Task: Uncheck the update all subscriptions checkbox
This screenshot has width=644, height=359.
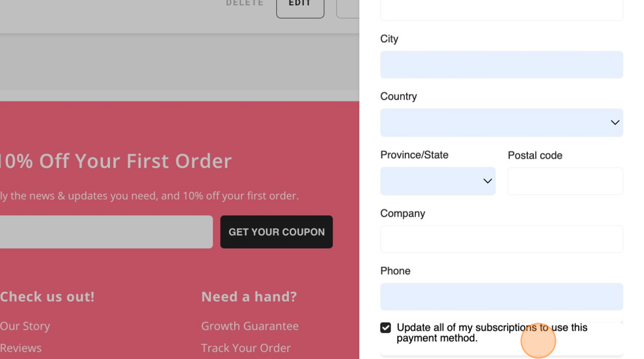Action: (385, 328)
